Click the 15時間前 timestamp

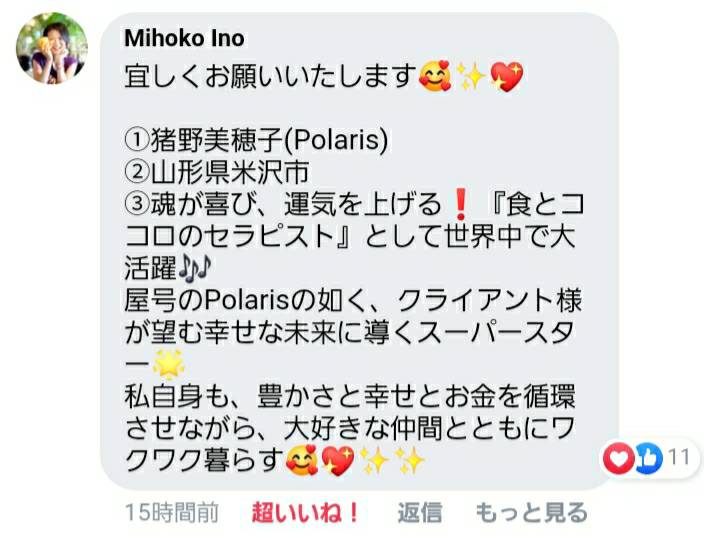(171, 513)
